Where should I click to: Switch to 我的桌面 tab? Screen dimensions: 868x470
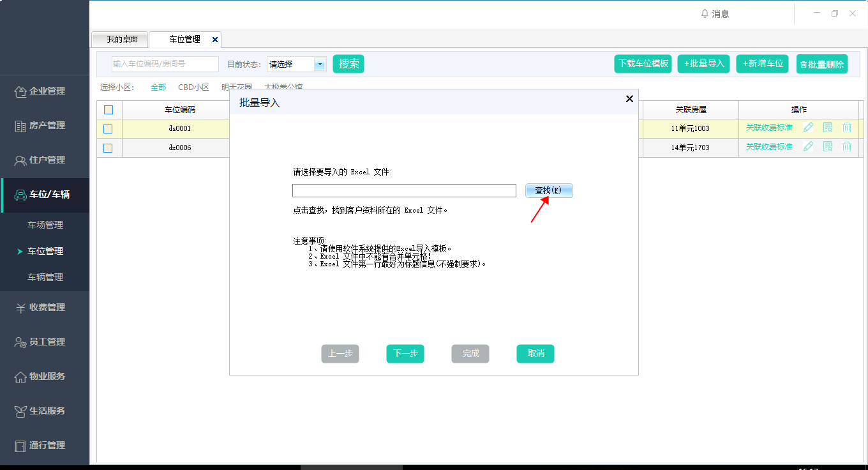(121, 40)
